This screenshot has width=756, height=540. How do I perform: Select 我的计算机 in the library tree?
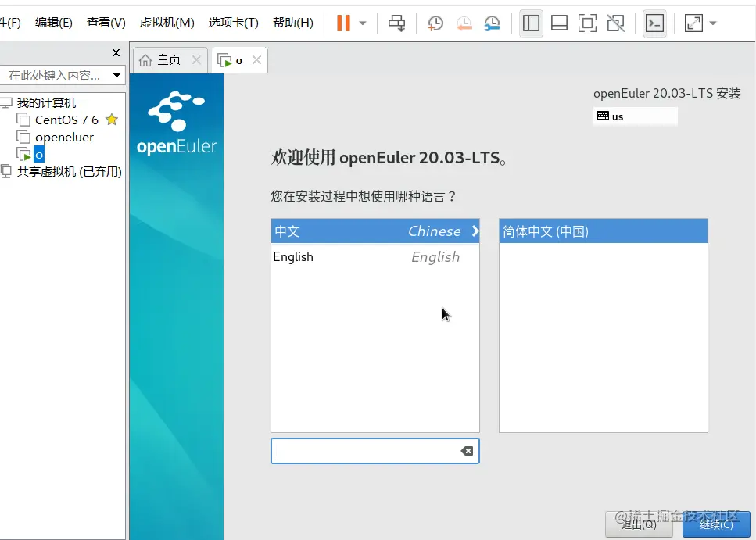click(46, 102)
